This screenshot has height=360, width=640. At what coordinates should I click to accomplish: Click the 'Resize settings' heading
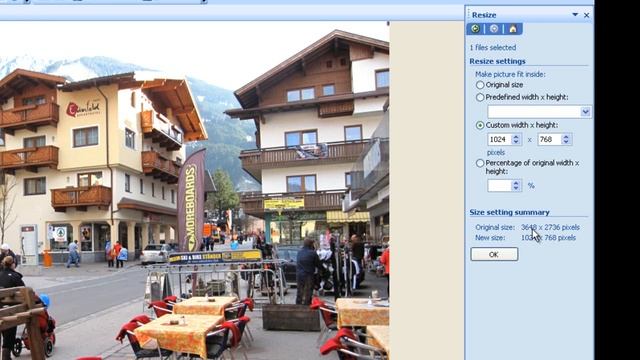tap(497, 61)
